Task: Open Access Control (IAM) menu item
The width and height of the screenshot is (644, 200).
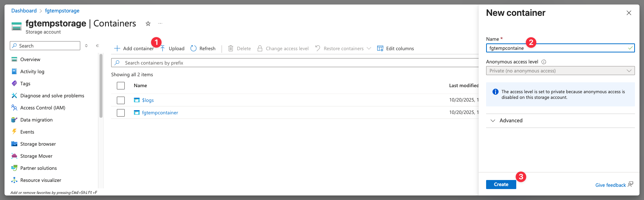Action: point(43,108)
